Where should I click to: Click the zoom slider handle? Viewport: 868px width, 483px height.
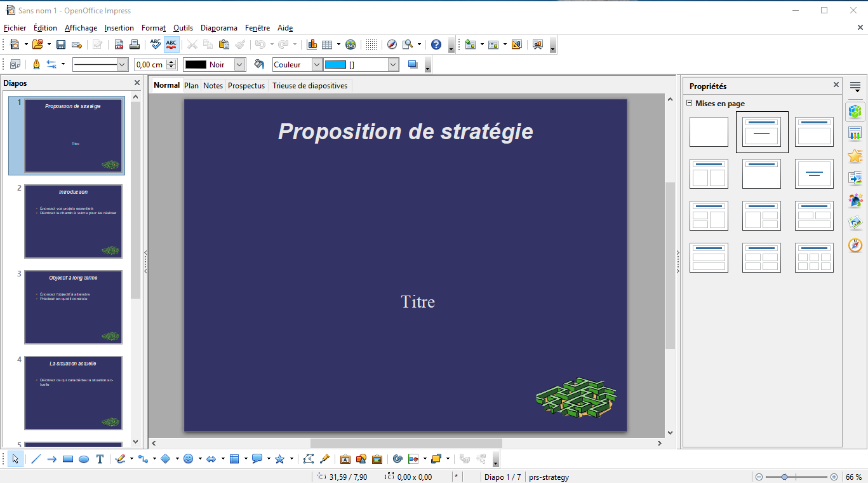point(785,477)
